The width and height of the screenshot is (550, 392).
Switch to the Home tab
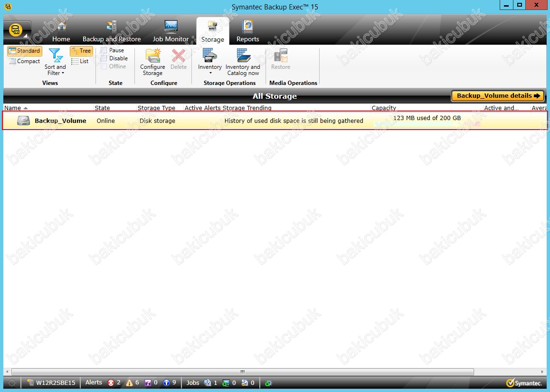(61, 31)
